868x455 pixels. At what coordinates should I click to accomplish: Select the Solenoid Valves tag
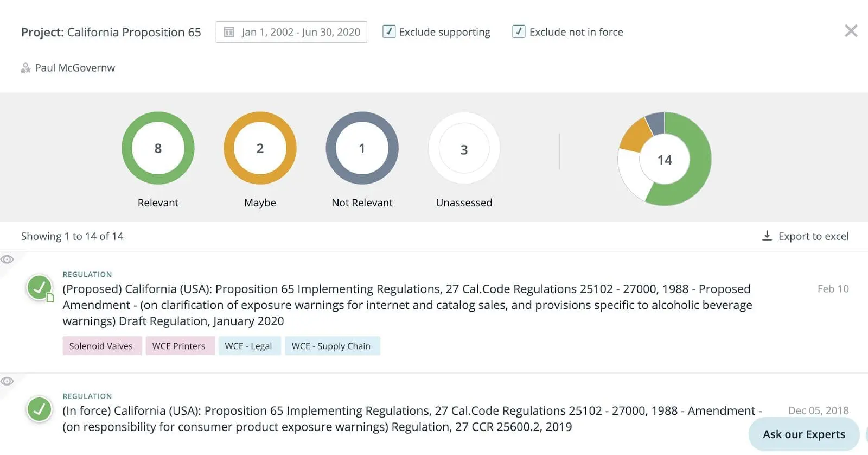[x=102, y=346]
